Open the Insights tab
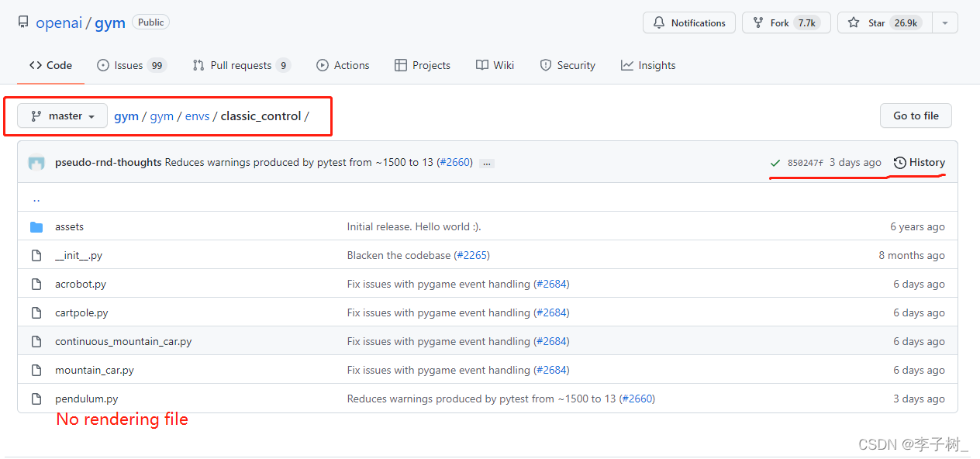980x459 pixels. pyautogui.click(x=648, y=65)
